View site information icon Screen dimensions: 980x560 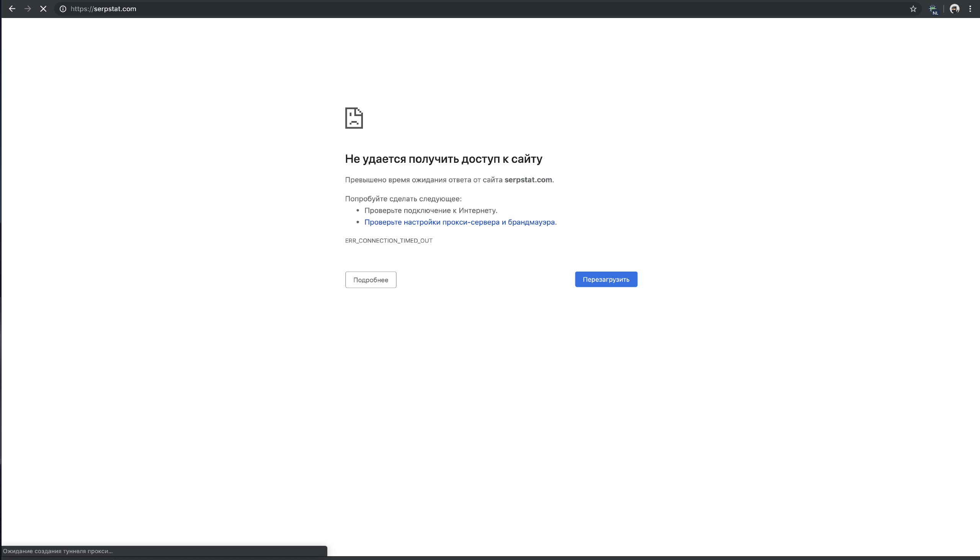pyautogui.click(x=63, y=9)
